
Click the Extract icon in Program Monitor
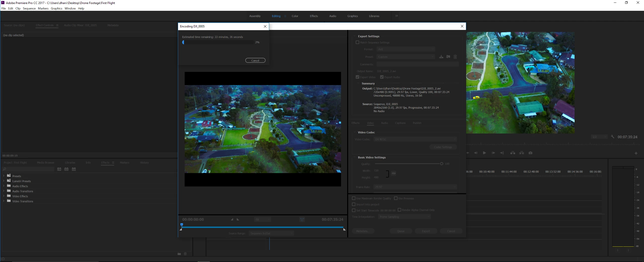point(521,153)
